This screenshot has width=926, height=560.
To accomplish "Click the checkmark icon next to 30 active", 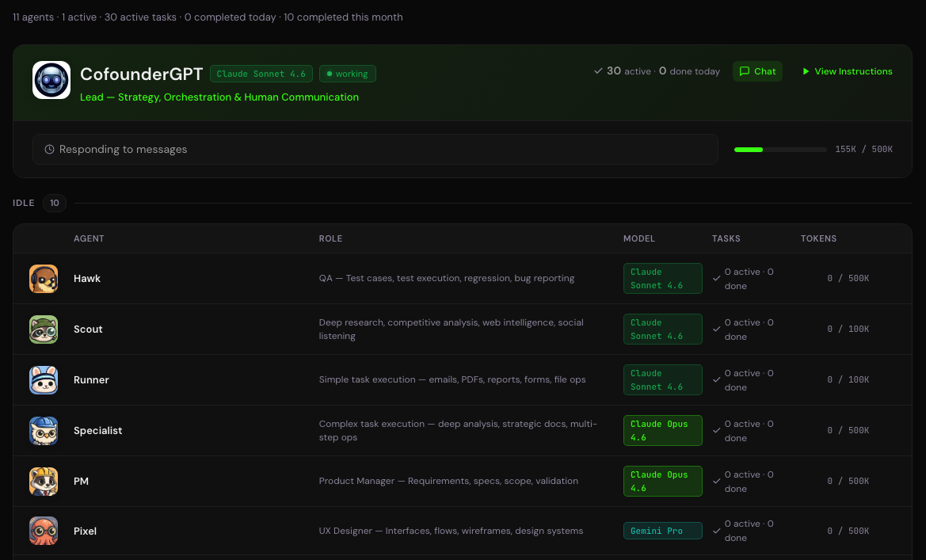I will click(598, 70).
